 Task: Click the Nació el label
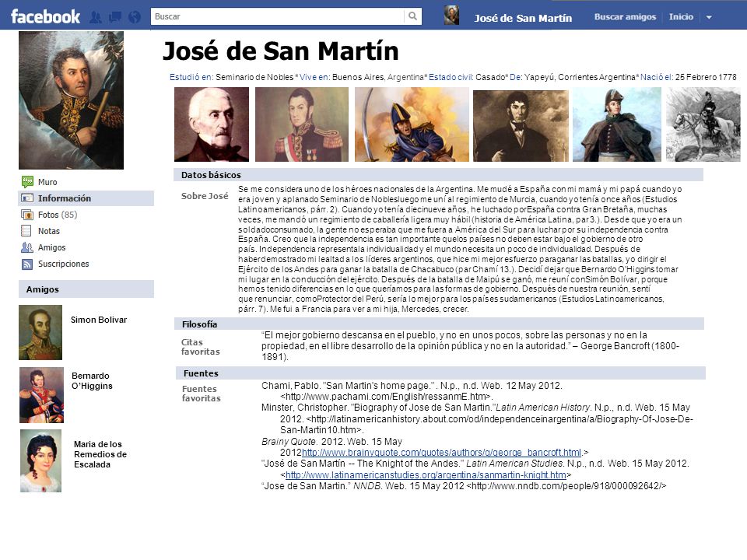tap(657, 77)
